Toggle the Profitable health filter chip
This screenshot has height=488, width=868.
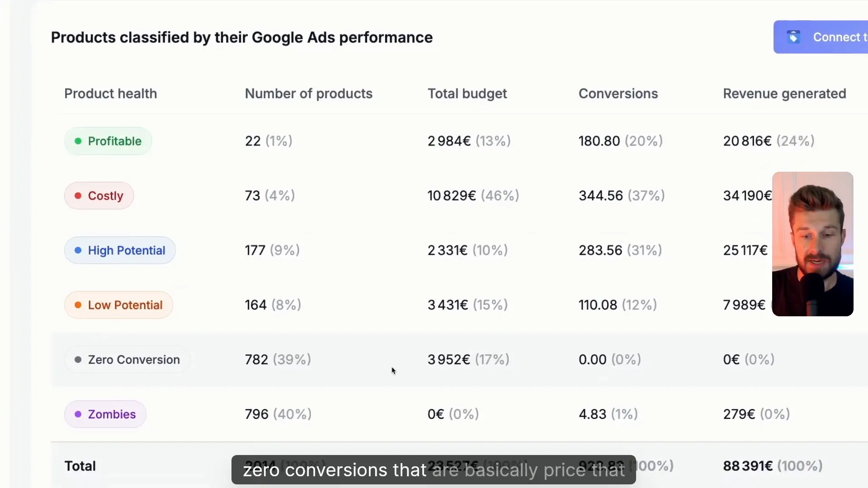tap(108, 141)
